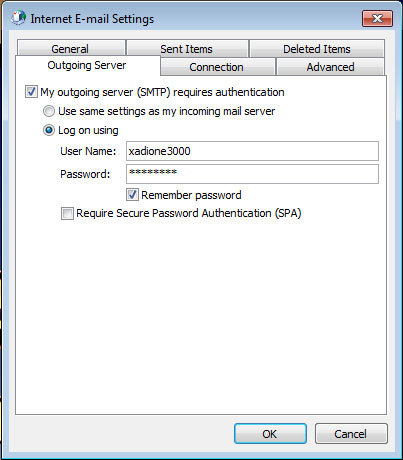Disable the Remember password checkbox
Viewport: 403px width, 460px height.
coord(132,195)
